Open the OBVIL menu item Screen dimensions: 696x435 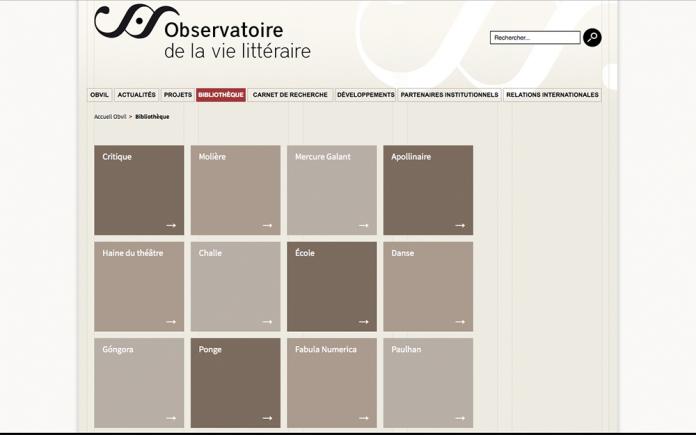[x=99, y=95]
